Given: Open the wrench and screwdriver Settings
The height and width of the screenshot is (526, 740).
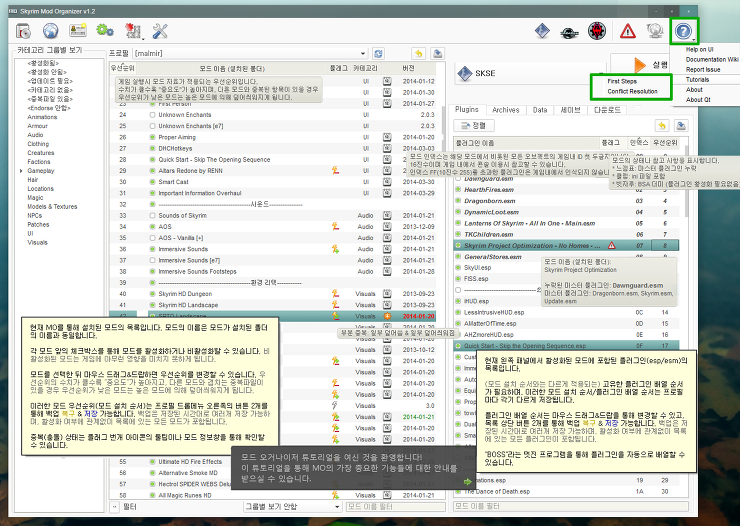Looking at the screenshot, I should 160,31.
